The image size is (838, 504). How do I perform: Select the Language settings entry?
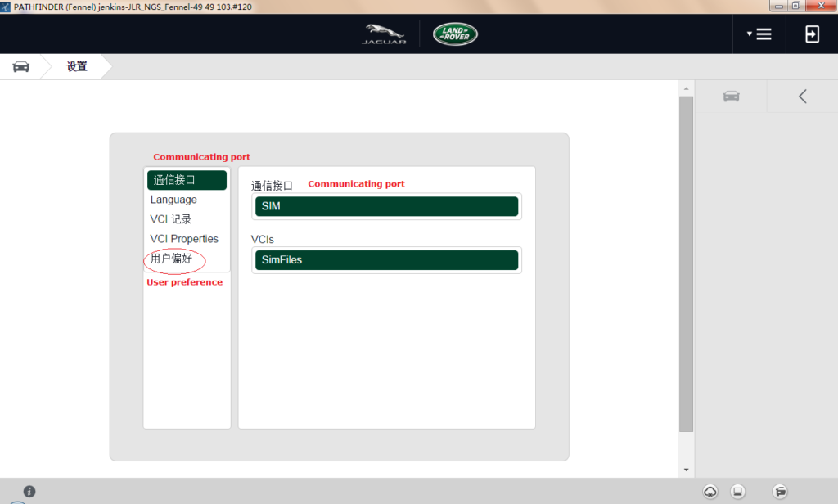[173, 199]
